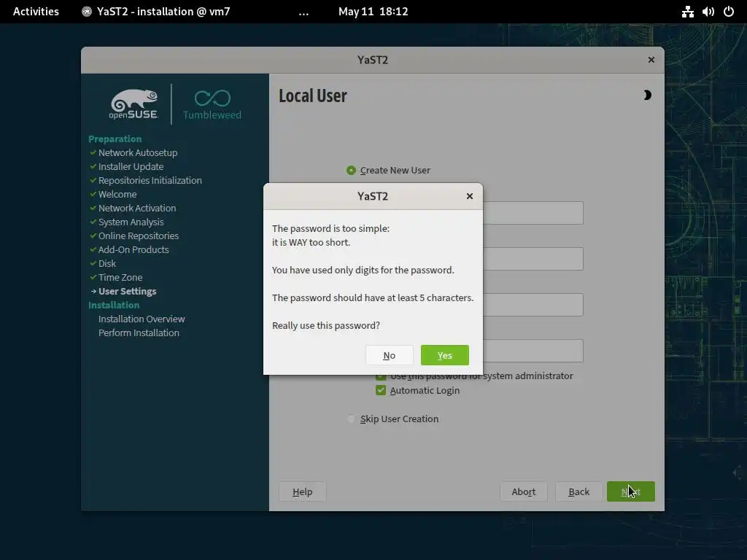Click Online Repositories step
This screenshot has width=747, height=560.
tap(139, 236)
